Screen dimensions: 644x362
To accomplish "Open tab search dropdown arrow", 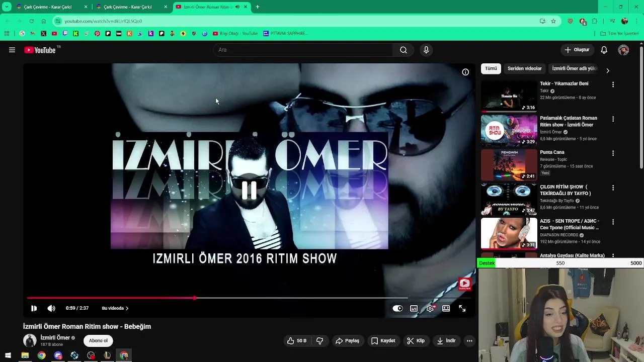I will pos(7,7).
